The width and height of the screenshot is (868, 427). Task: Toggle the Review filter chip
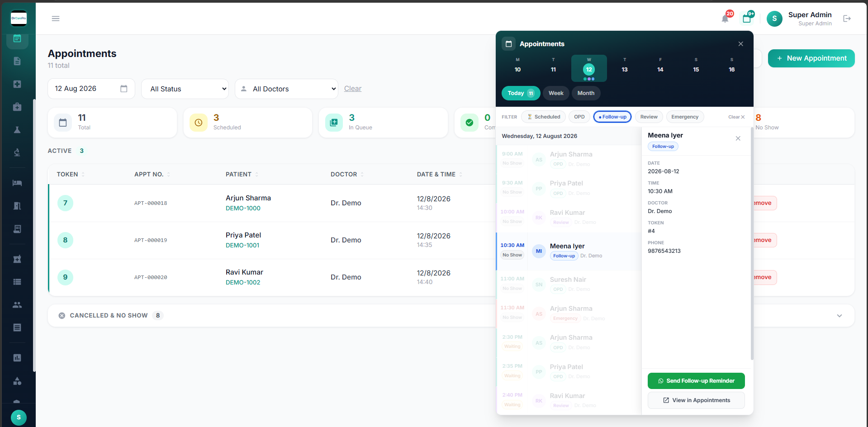[x=649, y=117]
